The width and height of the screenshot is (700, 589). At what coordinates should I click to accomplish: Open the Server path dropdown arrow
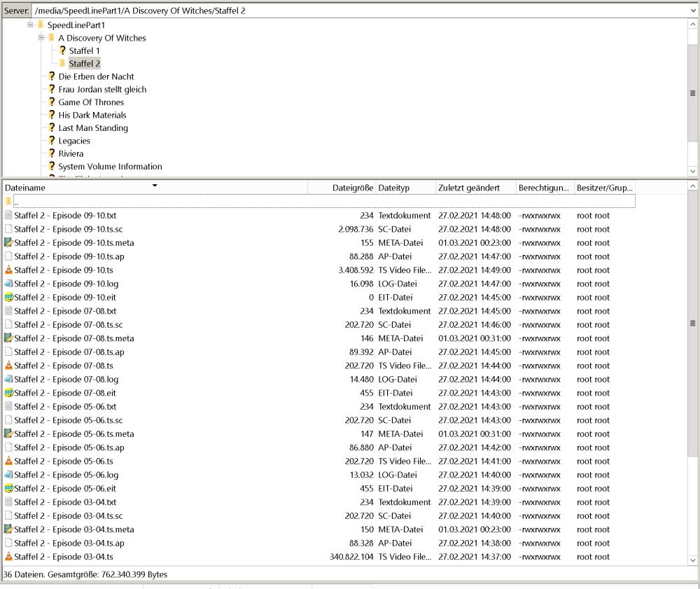pyautogui.click(x=692, y=11)
